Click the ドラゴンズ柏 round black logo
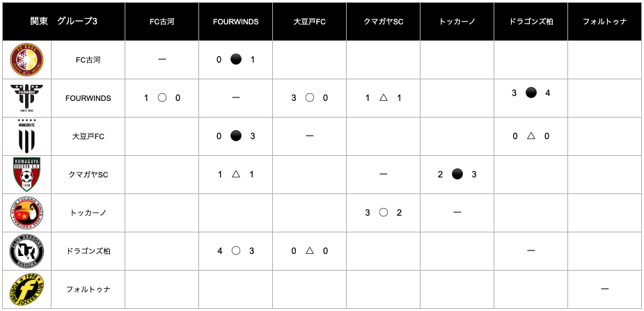 tap(26, 251)
